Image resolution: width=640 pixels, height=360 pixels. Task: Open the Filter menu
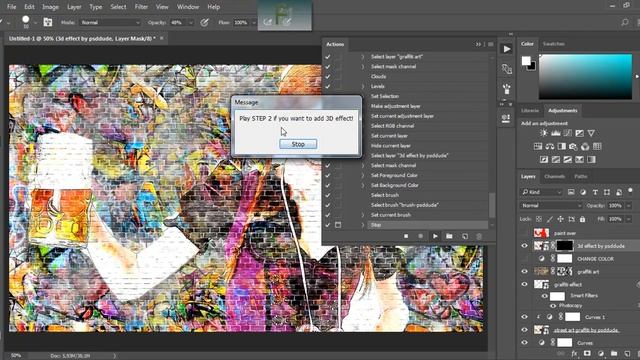coord(141,7)
